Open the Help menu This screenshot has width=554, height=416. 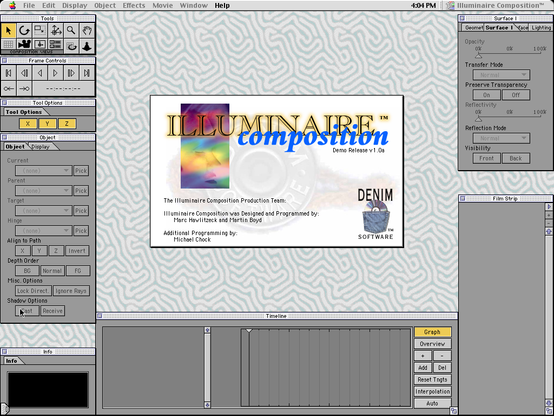coord(222,5)
